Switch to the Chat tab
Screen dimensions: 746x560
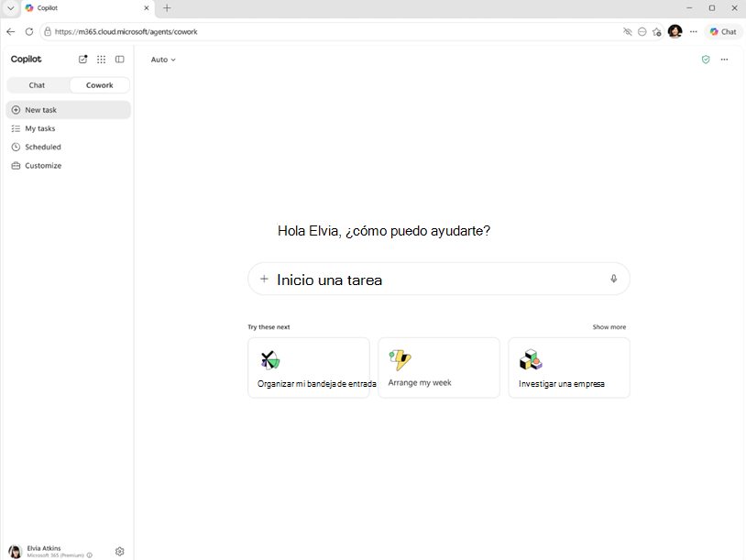[37, 85]
